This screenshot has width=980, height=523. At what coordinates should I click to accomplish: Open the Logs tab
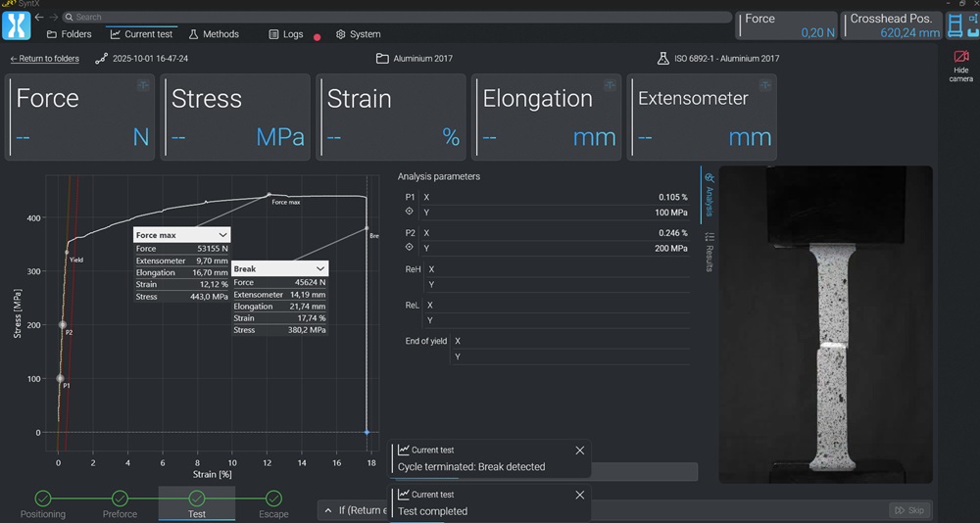tap(286, 34)
